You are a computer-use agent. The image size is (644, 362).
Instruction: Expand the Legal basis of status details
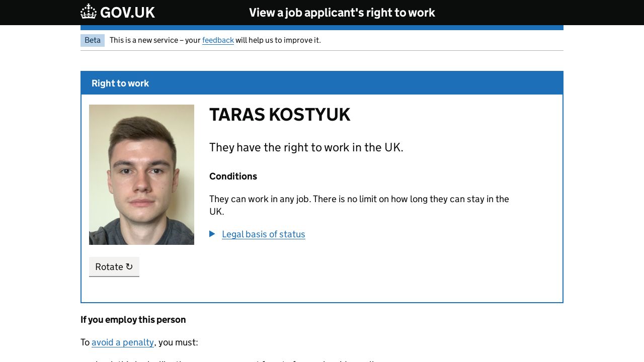tap(263, 234)
